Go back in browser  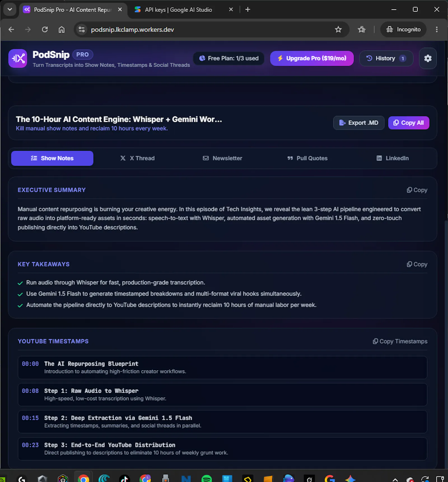point(11,29)
